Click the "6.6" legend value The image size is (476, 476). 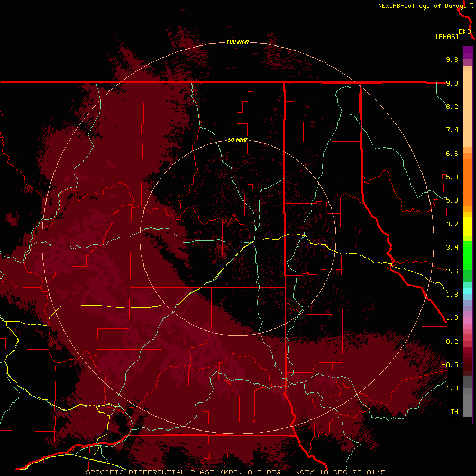pyautogui.click(x=452, y=153)
